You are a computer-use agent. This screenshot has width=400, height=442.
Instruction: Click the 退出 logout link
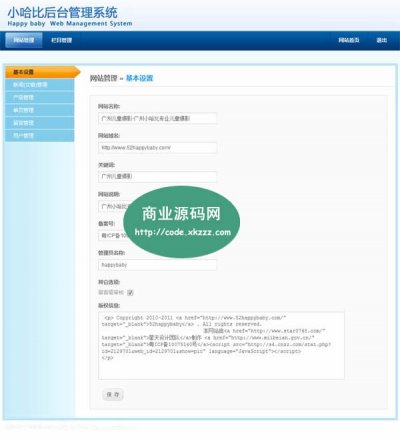(382, 40)
